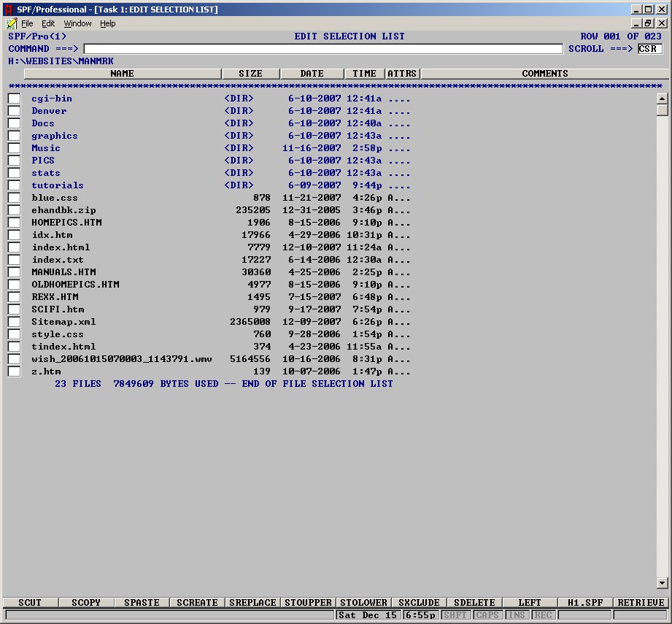The image size is (672, 624).
Task: Click the STOUPPER function key button
Action: [308, 603]
